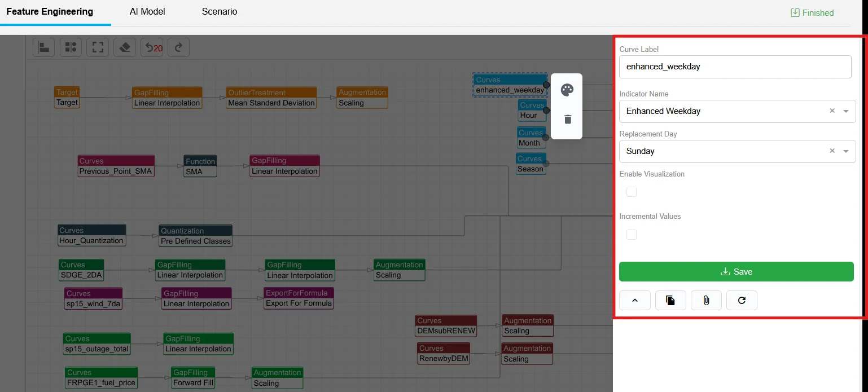
Task: Open the Indicator Name dropdown arrow
Action: click(846, 111)
